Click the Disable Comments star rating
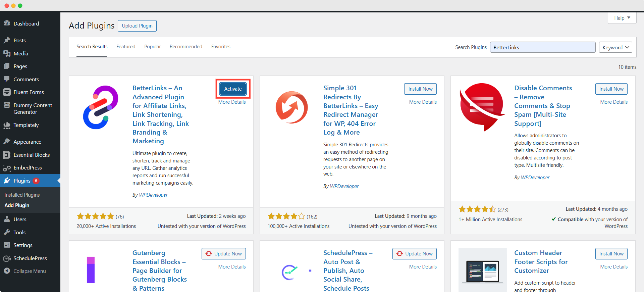Viewport: 644px width, 292px height. click(x=477, y=209)
